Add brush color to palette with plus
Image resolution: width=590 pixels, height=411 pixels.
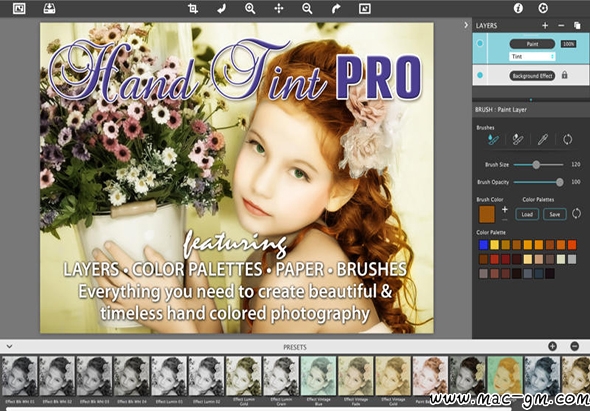pyautogui.click(x=505, y=209)
